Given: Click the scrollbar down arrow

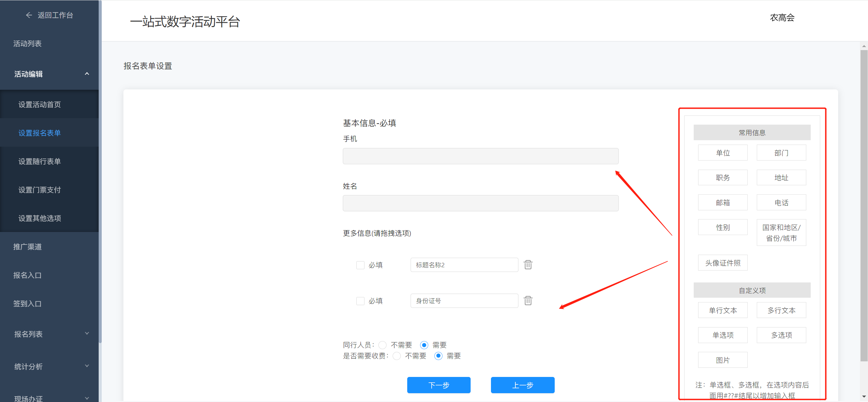Looking at the screenshot, I should click(864, 397).
